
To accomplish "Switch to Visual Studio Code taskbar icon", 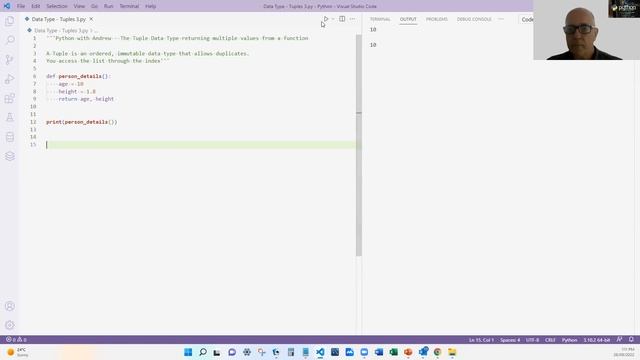I will 320,352.
